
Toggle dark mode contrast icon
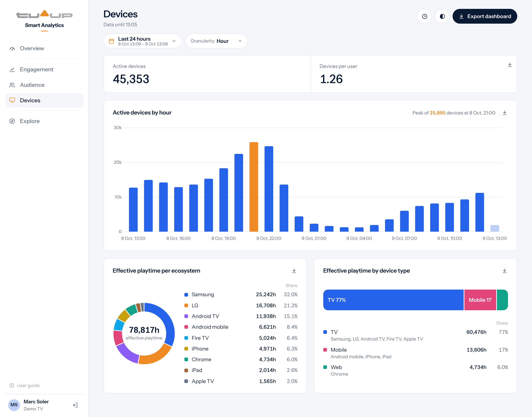[442, 16]
